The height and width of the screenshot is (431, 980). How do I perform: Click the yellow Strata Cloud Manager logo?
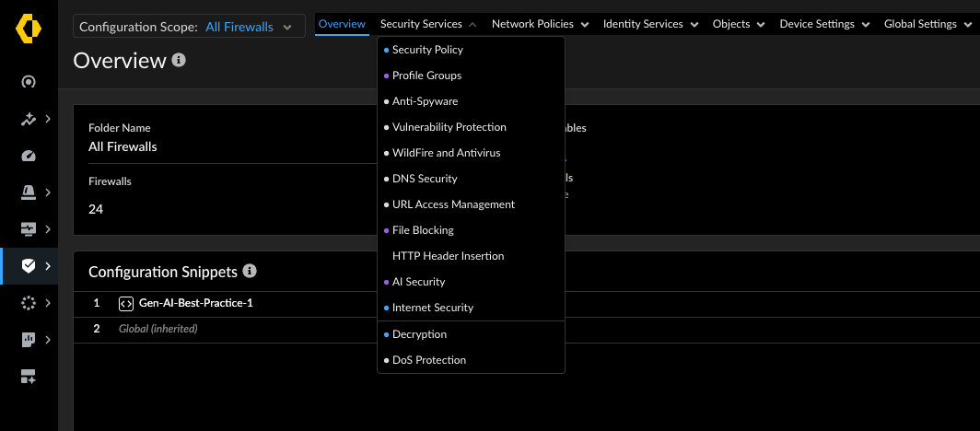pos(29,29)
